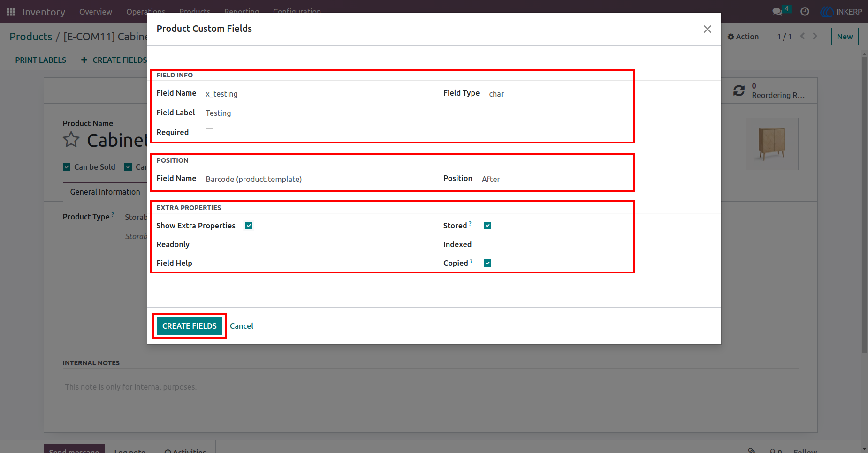Open the Overview menu
The height and width of the screenshot is (453, 868).
point(96,12)
